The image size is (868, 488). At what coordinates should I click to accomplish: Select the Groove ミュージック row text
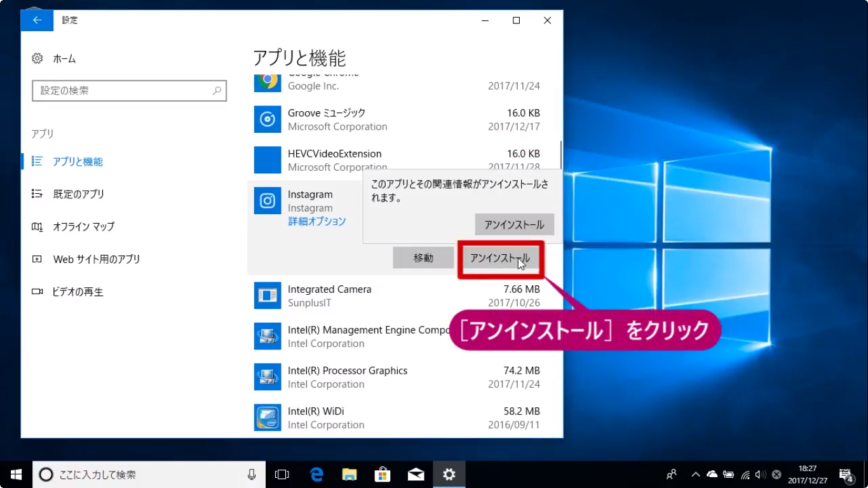(x=327, y=112)
